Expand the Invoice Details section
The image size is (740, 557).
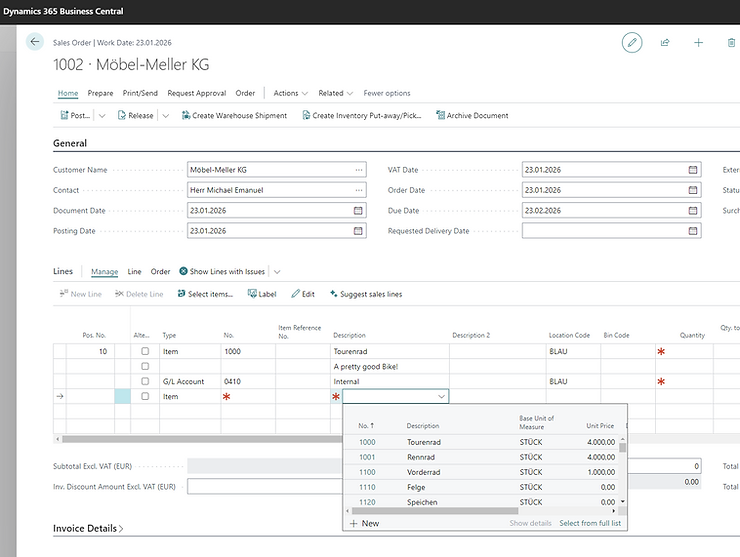pos(88,528)
